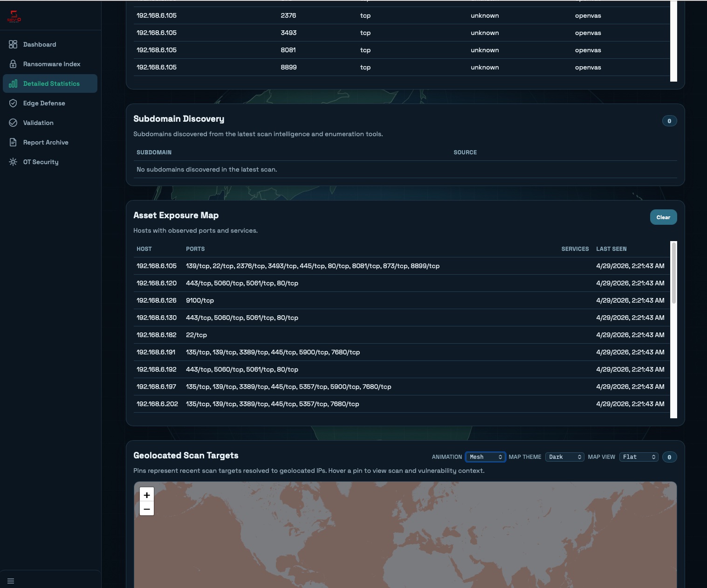Open the Map Theme dropdown set to Dark

[x=564, y=457]
